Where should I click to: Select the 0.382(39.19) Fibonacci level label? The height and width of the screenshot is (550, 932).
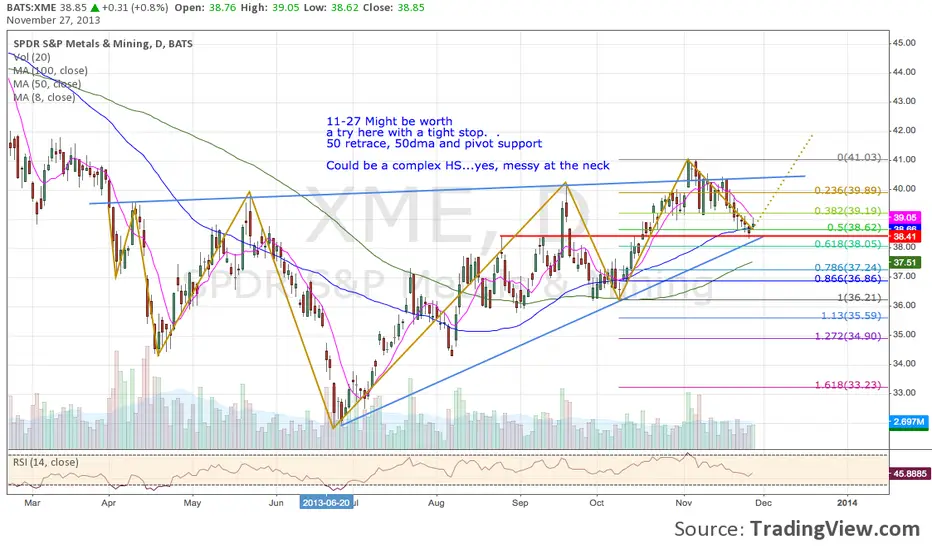click(848, 211)
